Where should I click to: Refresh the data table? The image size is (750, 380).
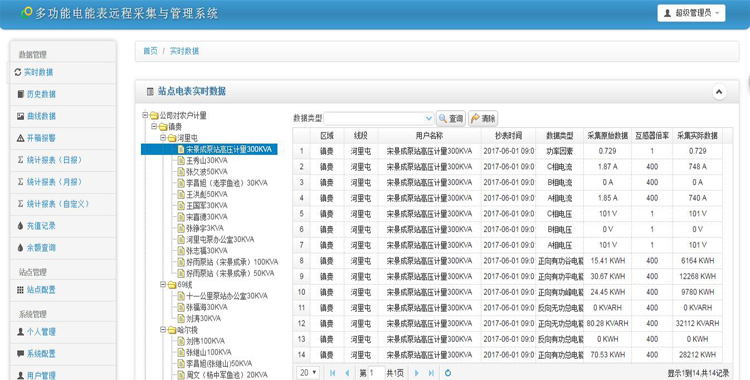coord(448,373)
